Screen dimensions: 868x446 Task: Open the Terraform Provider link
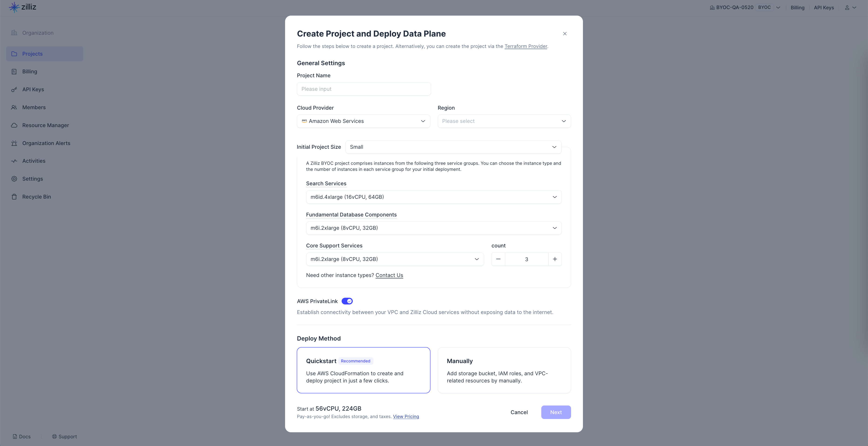tap(526, 46)
